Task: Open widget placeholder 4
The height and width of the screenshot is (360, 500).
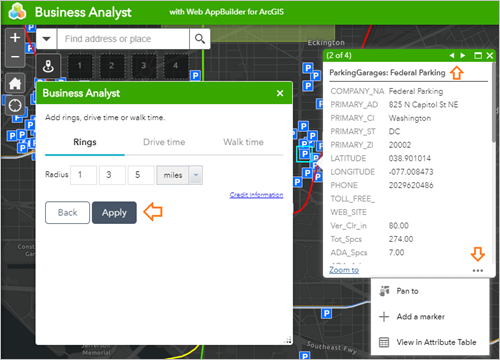Action: [x=176, y=66]
